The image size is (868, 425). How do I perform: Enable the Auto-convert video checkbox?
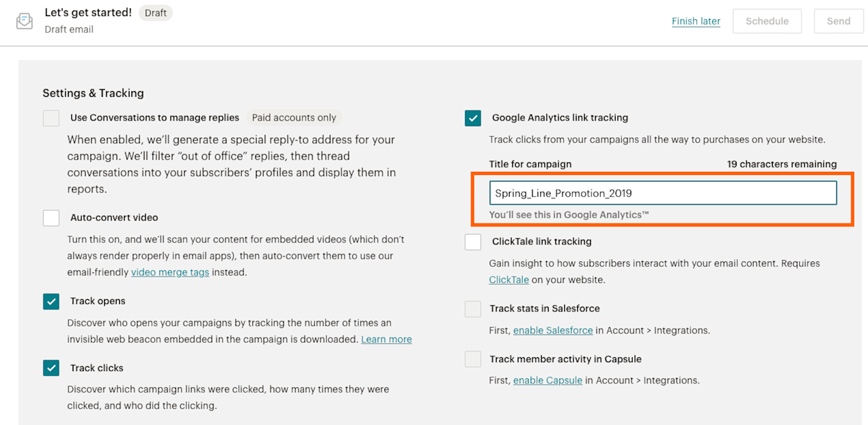click(x=51, y=218)
